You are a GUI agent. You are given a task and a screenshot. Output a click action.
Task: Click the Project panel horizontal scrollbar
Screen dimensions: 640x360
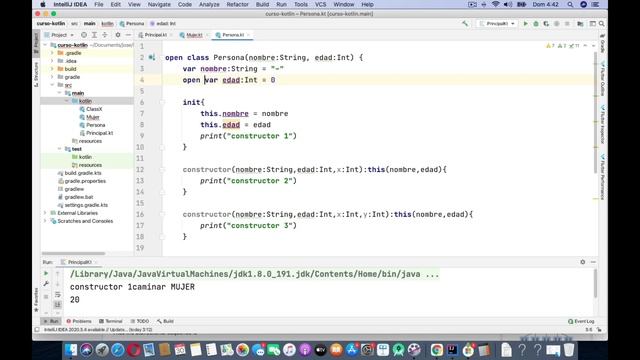click(x=73, y=253)
